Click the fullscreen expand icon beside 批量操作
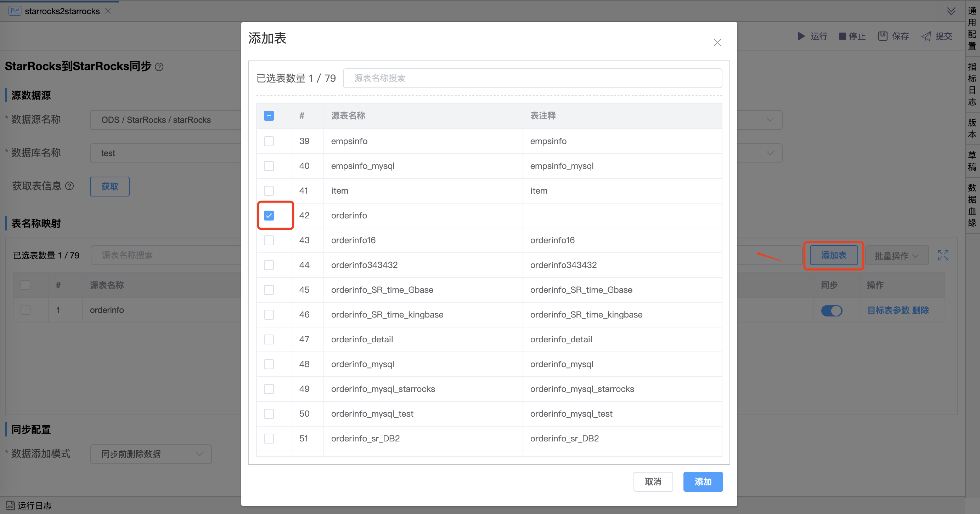This screenshot has width=980, height=514. pyautogui.click(x=943, y=255)
